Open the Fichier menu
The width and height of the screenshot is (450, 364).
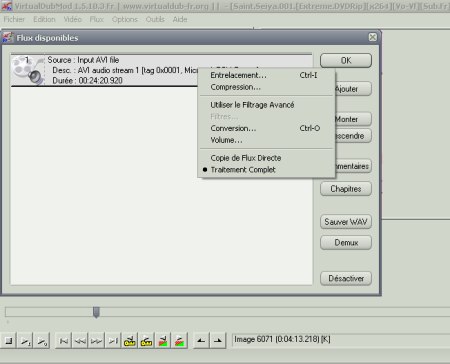pyautogui.click(x=14, y=19)
